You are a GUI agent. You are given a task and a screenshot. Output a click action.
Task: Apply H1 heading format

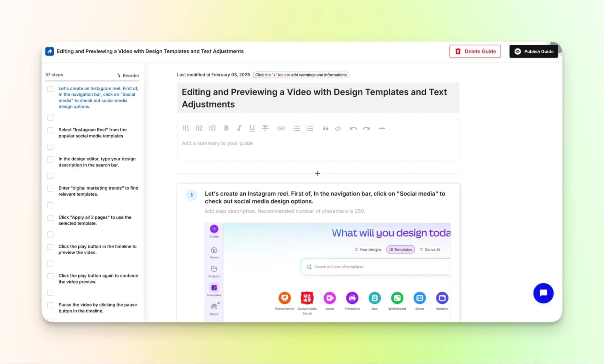[186, 128]
